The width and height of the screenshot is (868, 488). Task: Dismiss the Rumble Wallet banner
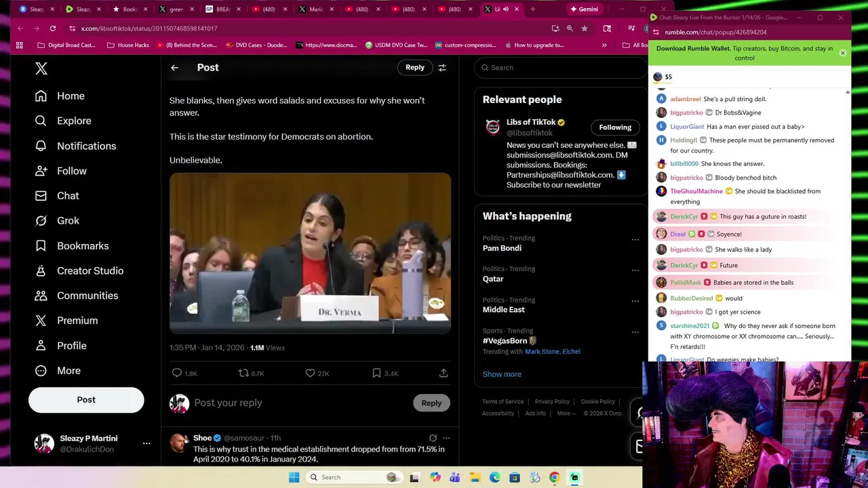(843, 53)
